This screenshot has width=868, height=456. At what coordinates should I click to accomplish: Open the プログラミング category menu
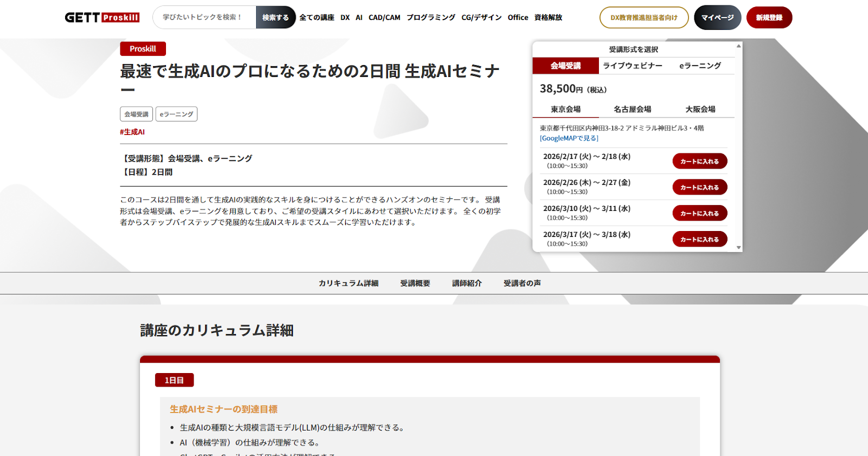[x=431, y=17]
